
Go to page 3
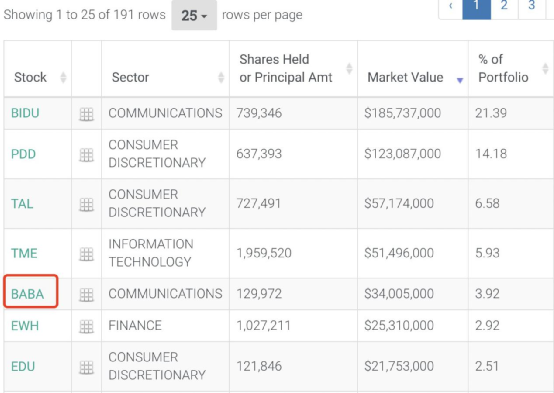531,6
